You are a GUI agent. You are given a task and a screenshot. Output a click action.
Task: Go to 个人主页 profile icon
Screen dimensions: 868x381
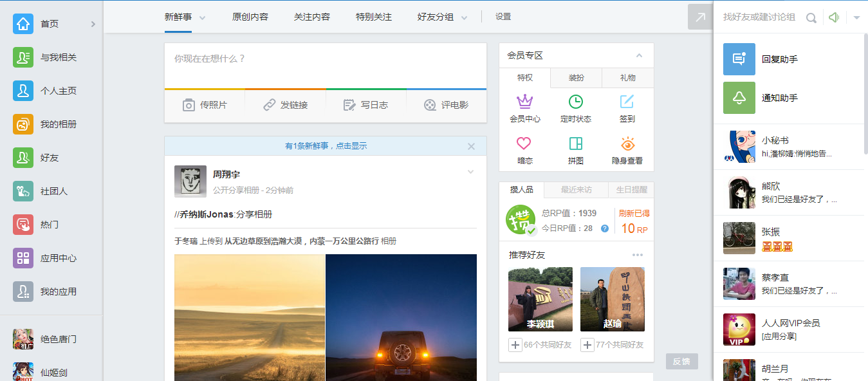pos(23,91)
